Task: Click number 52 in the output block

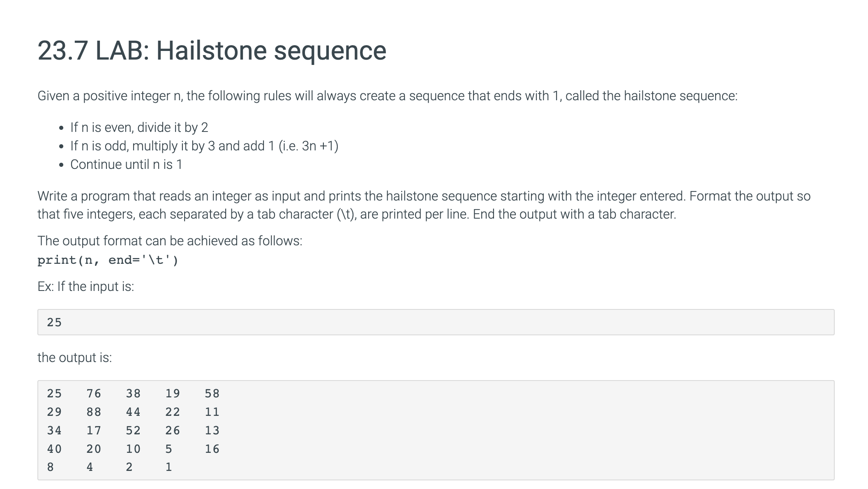Action: coord(133,431)
